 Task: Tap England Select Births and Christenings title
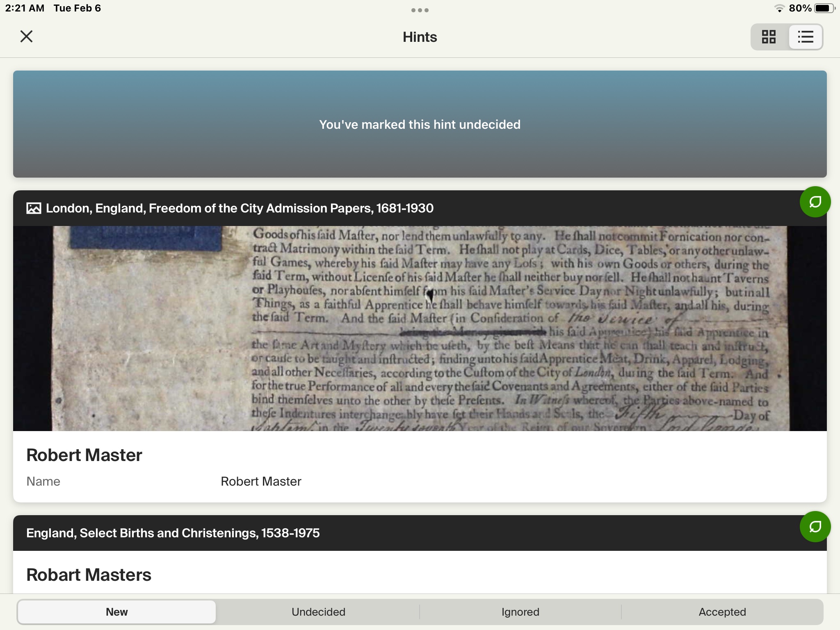173,533
